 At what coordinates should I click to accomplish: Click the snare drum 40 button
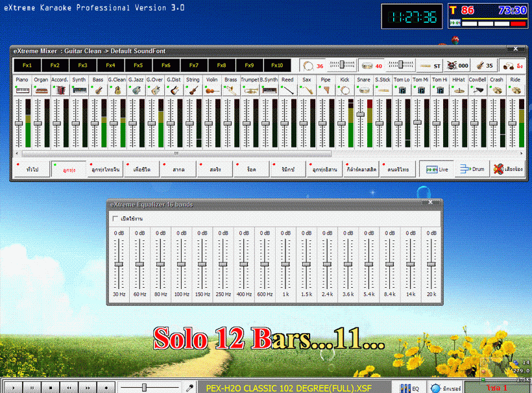[372, 66]
